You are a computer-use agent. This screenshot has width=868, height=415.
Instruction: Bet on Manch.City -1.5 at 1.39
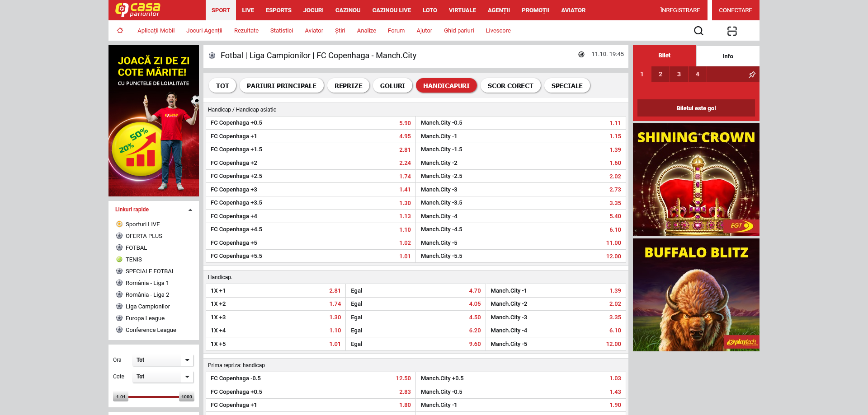521,149
